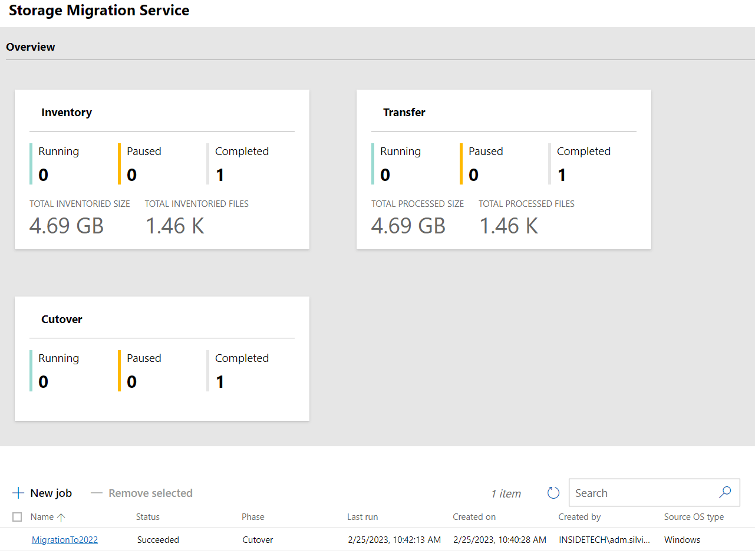The width and height of the screenshot is (755, 560).
Task: Click the TOTAL INVENTORIED SIZE label
Action: (x=80, y=204)
